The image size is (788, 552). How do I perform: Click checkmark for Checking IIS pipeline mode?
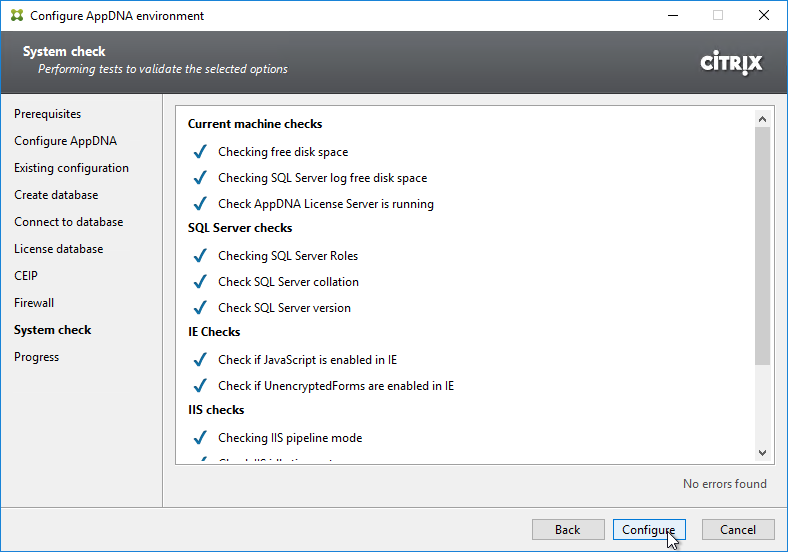[x=200, y=438]
